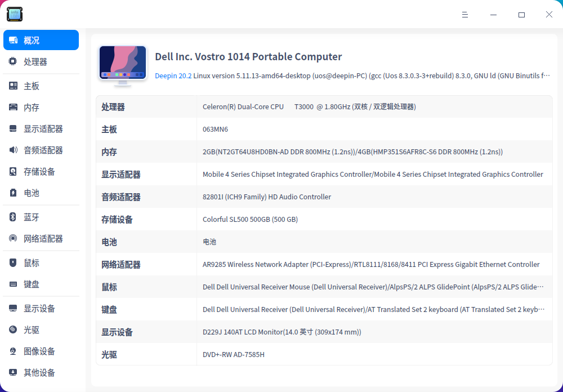Click the 网络适配器 row label in table
This screenshot has width=563, height=392.
(121, 265)
